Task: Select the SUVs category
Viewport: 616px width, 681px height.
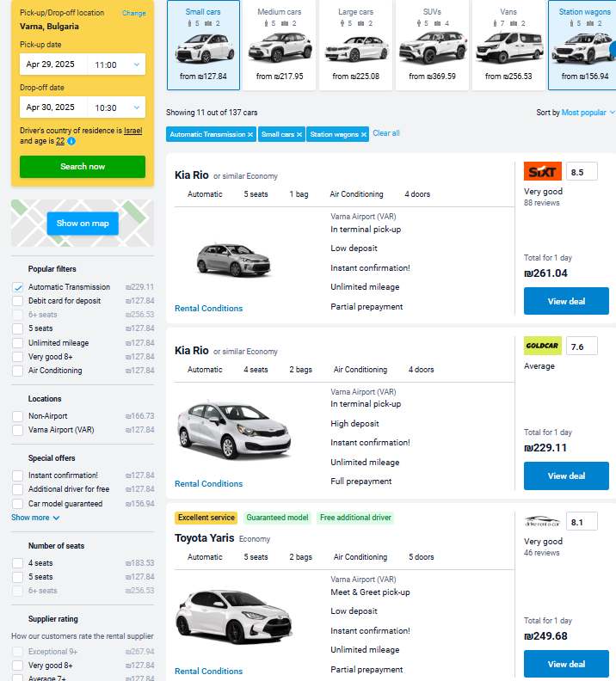Action: coord(432,46)
